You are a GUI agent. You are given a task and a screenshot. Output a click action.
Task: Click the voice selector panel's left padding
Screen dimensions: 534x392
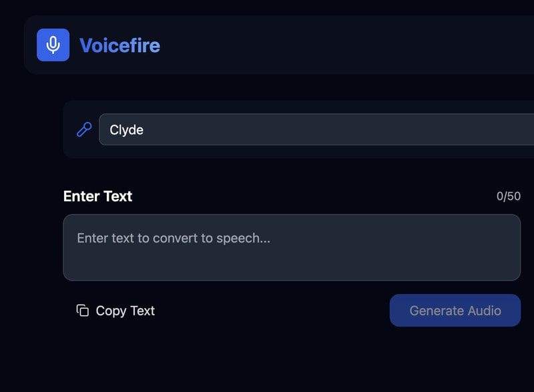(x=69, y=129)
